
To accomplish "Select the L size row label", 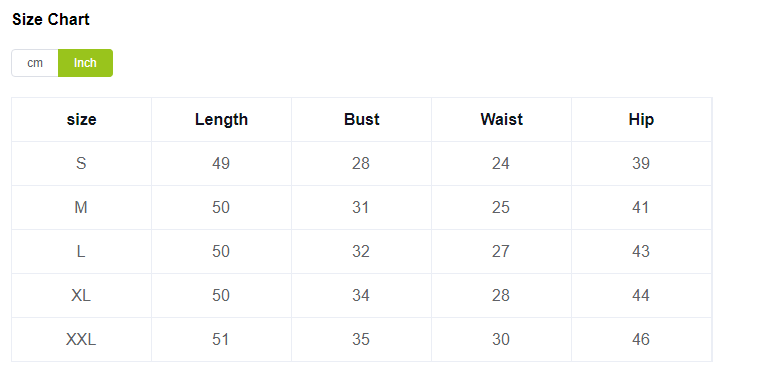I will pos(81,252).
